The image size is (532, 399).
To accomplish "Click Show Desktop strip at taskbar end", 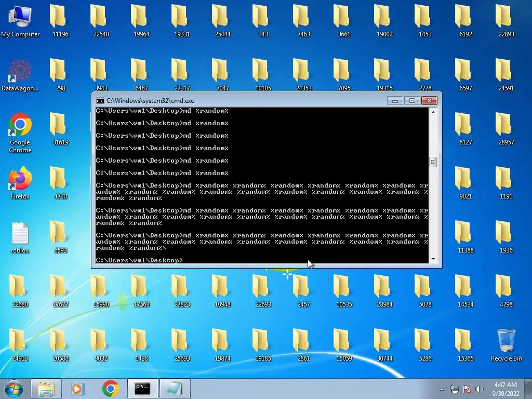I will click(x=529, y=389).
